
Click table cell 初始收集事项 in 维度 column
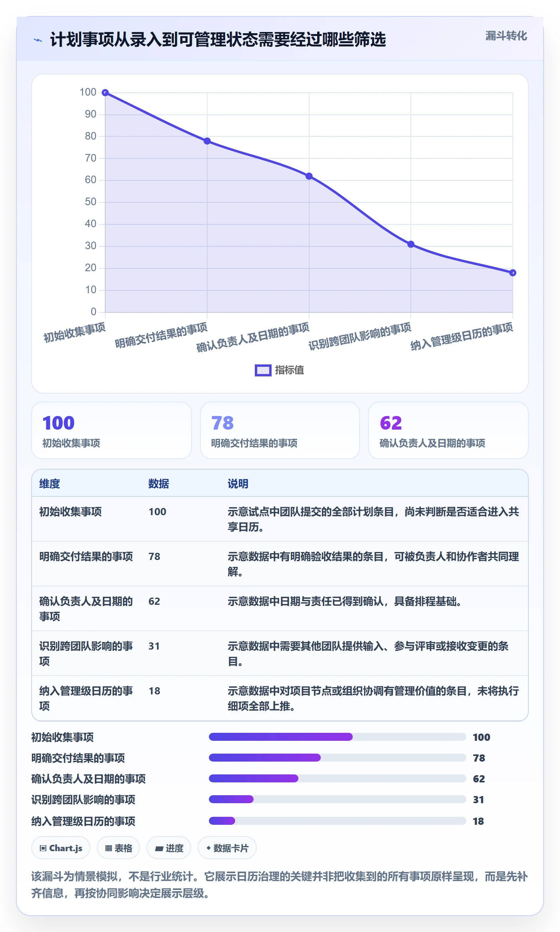point(70,512)
